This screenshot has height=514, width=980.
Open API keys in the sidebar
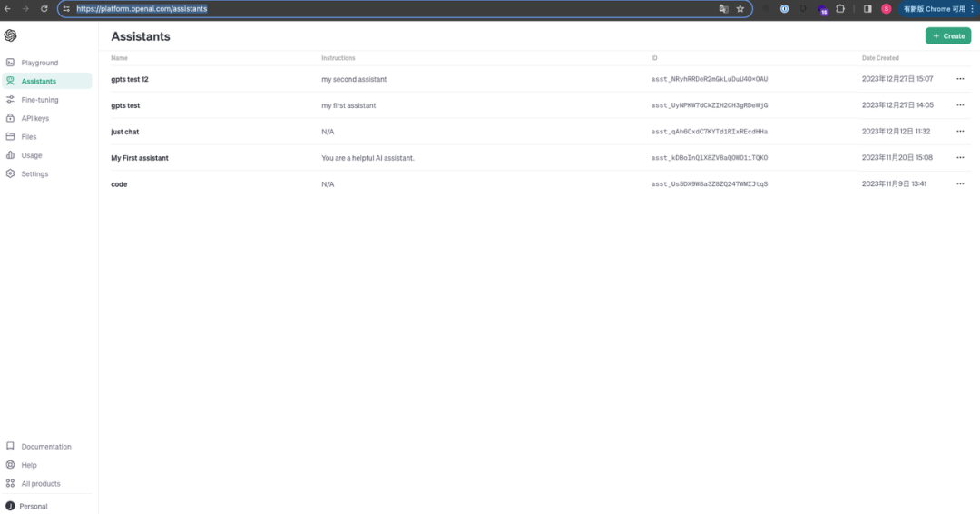47,118
